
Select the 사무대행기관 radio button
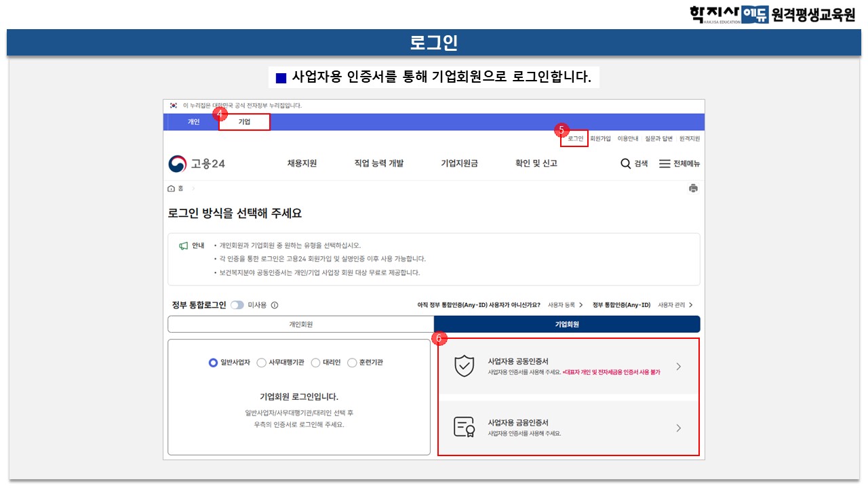coord(262,363)
